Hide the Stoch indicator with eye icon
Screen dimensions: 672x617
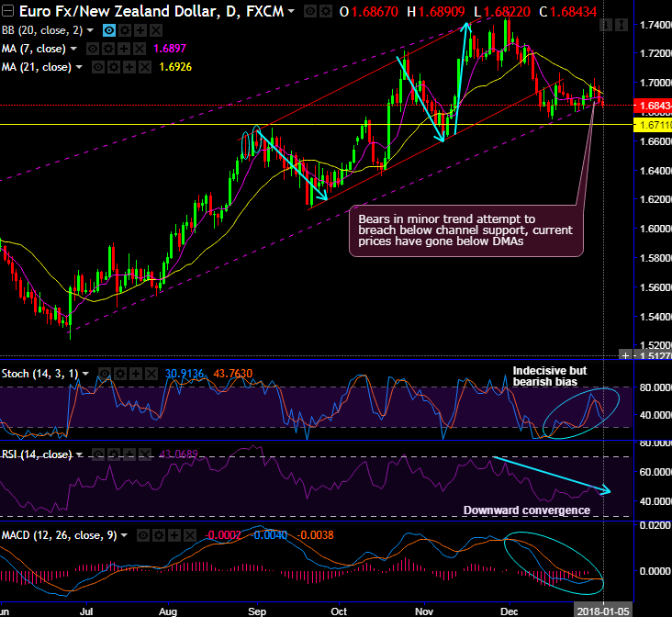tap(105, 374)
